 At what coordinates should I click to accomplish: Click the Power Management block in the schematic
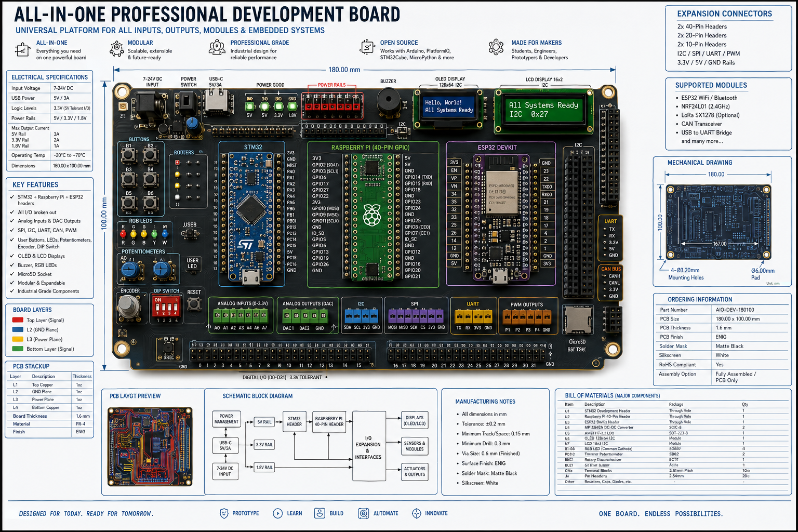tap(227, 419)
